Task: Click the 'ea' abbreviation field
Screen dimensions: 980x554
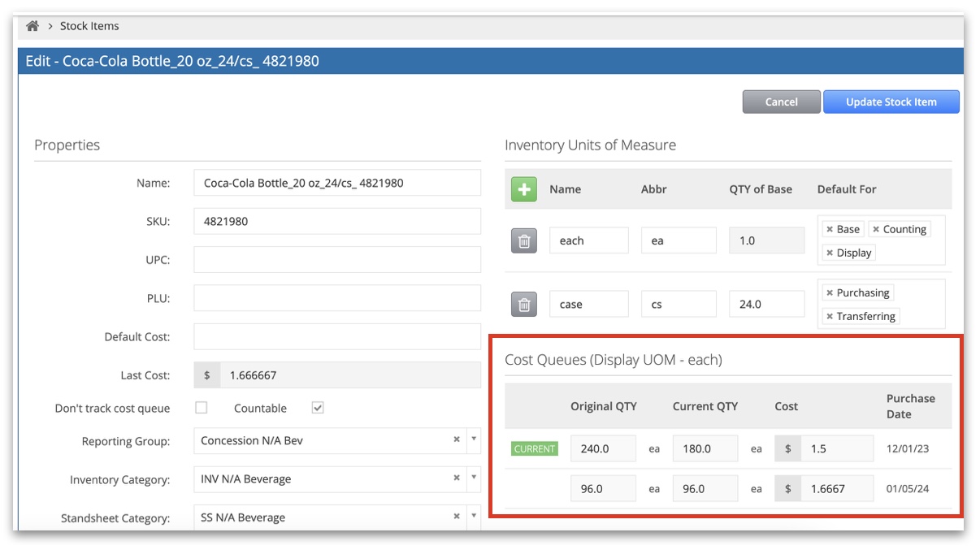Action: [679, 240]
